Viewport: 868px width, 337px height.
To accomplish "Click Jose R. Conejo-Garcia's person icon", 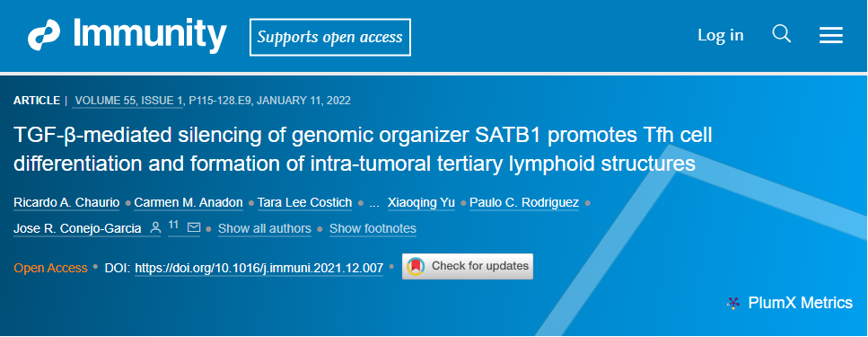I will tap(155, 227).
